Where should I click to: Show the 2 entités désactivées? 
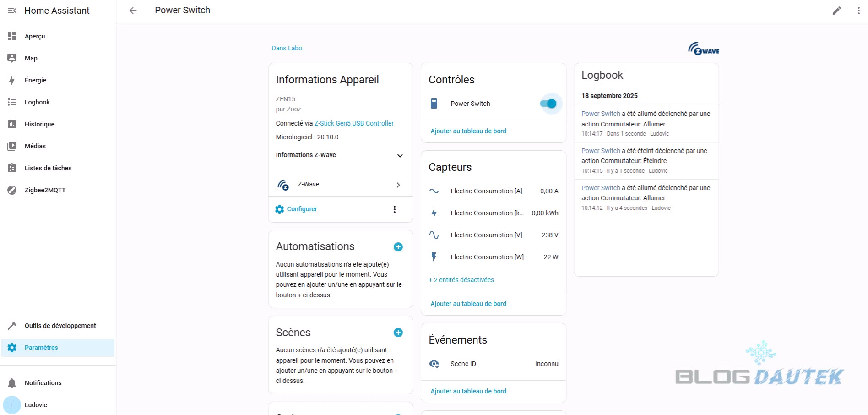pyautogui.click(x=461, y=280)
